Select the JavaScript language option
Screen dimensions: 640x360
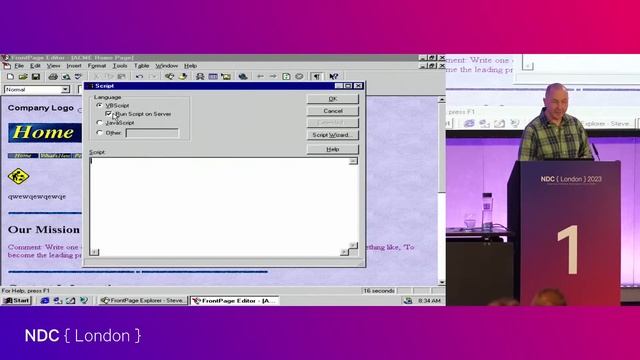coord(100,122)
